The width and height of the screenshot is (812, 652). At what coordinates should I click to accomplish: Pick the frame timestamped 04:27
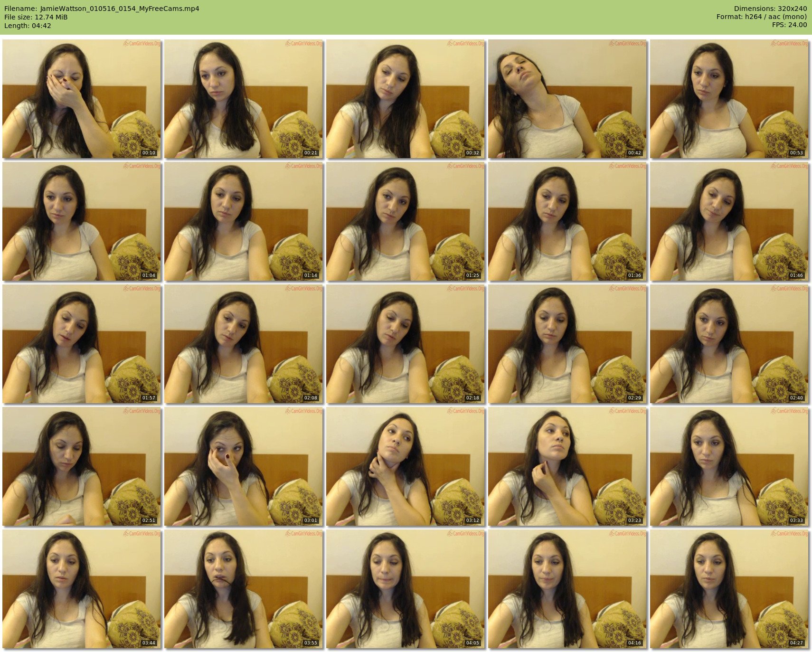(x=729, y=589)
